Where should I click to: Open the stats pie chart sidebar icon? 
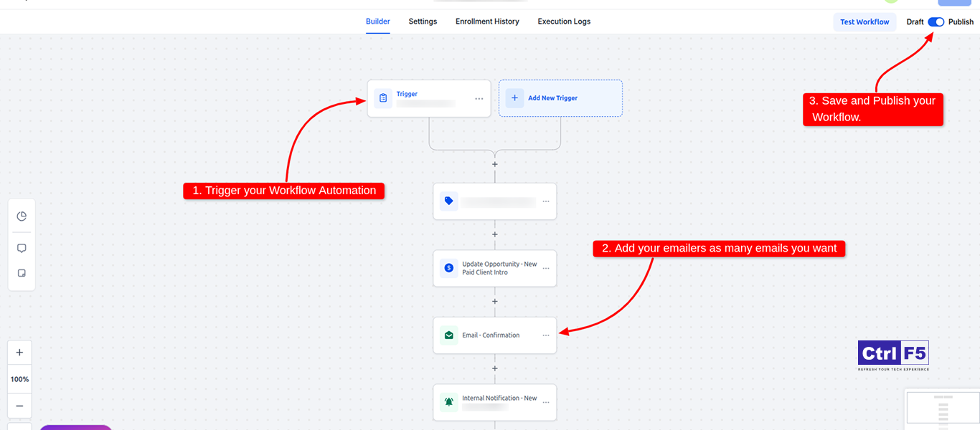pos(22,216)
